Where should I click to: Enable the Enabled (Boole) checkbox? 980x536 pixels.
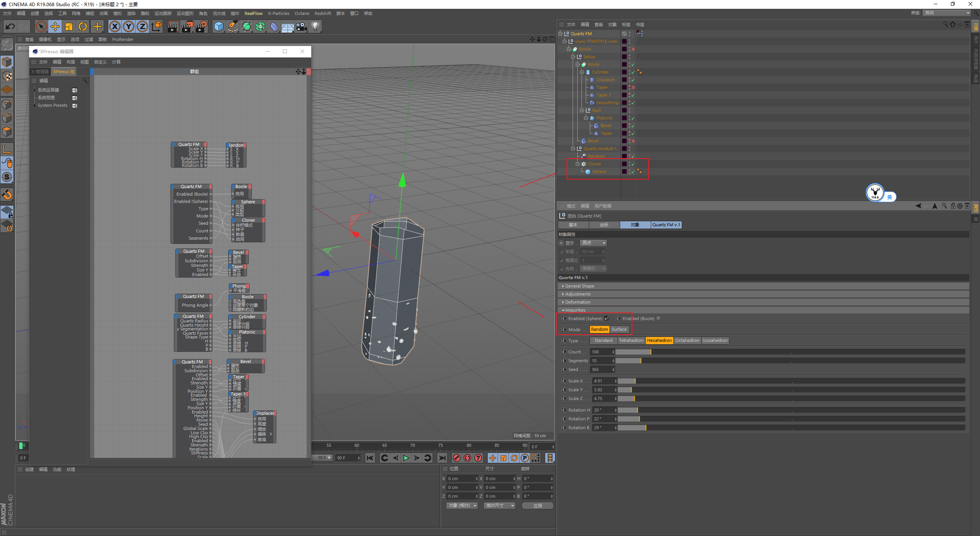tap(658, 319)
